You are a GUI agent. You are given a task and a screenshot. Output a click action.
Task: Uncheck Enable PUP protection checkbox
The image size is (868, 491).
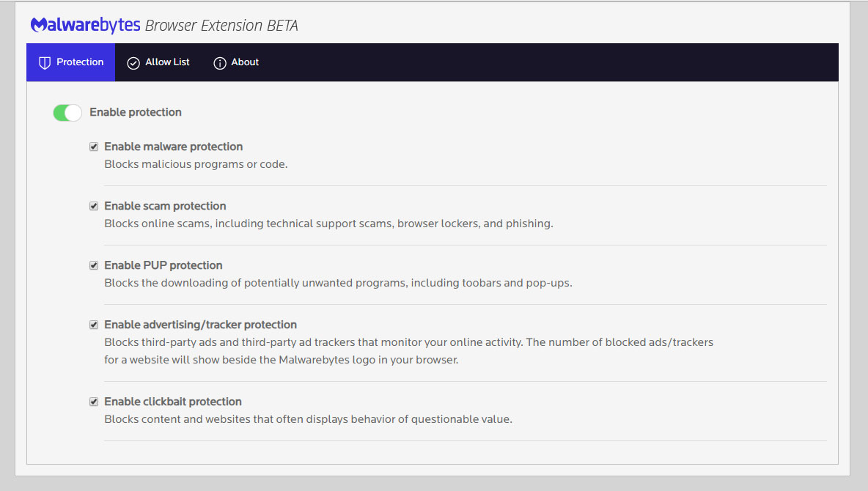(x=94, y=265)
